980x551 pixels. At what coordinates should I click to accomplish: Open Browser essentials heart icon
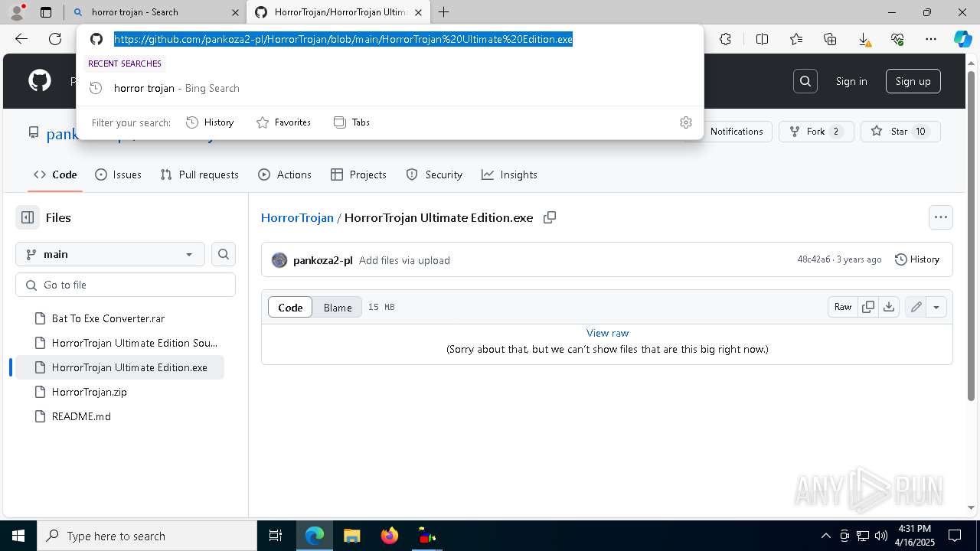coord(897,39)
